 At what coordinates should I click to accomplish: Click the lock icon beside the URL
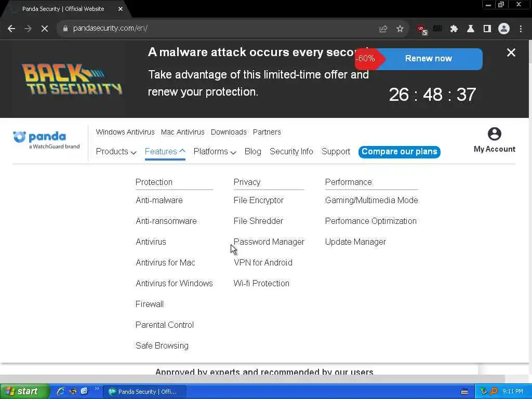click(x=65, y=29)
